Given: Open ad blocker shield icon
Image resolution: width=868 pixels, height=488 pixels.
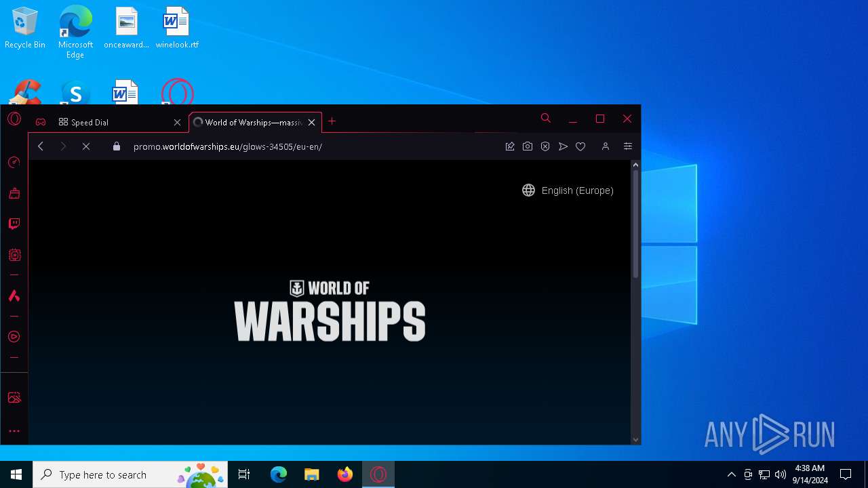Looking at the screenshot, I should (x=545, y=146).
